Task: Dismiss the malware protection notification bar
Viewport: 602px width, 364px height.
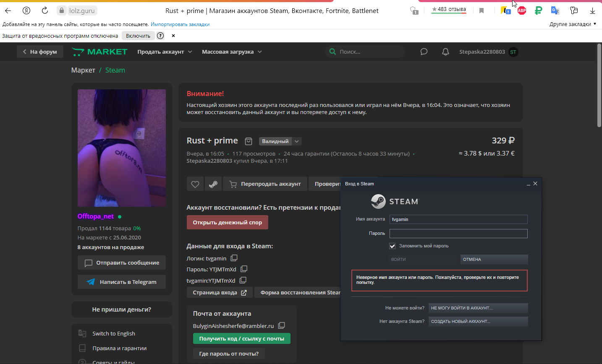Action: (173, 36)
